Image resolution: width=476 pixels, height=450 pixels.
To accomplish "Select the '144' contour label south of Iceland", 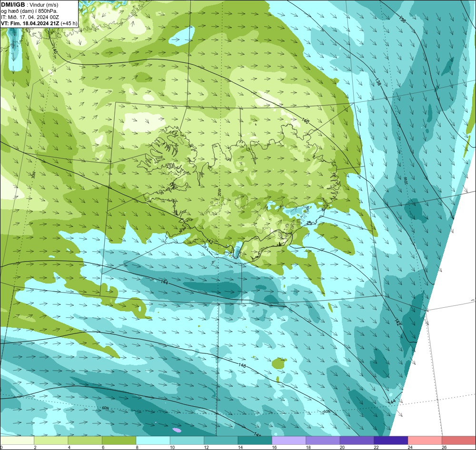I will (x=164, y=282).
